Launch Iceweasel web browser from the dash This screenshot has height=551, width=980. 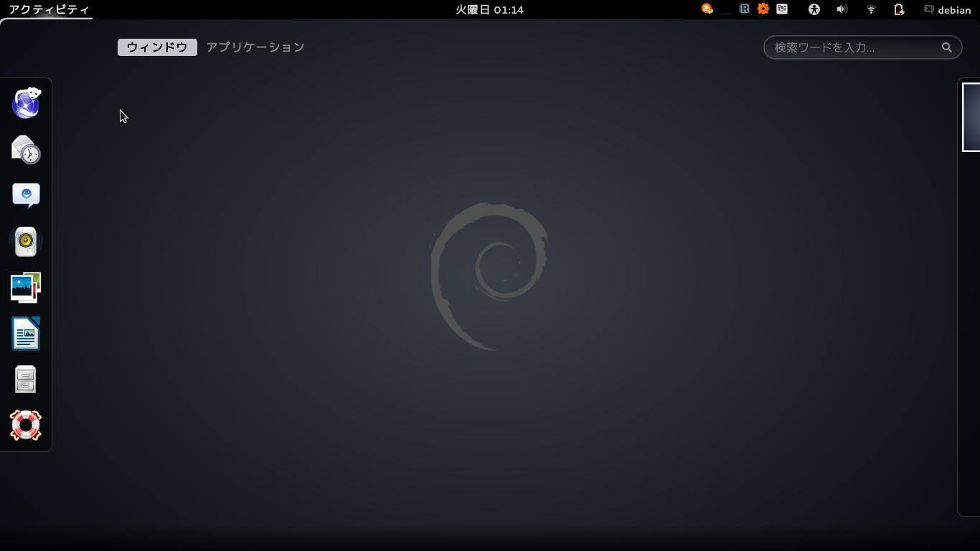tap(26, 103)
